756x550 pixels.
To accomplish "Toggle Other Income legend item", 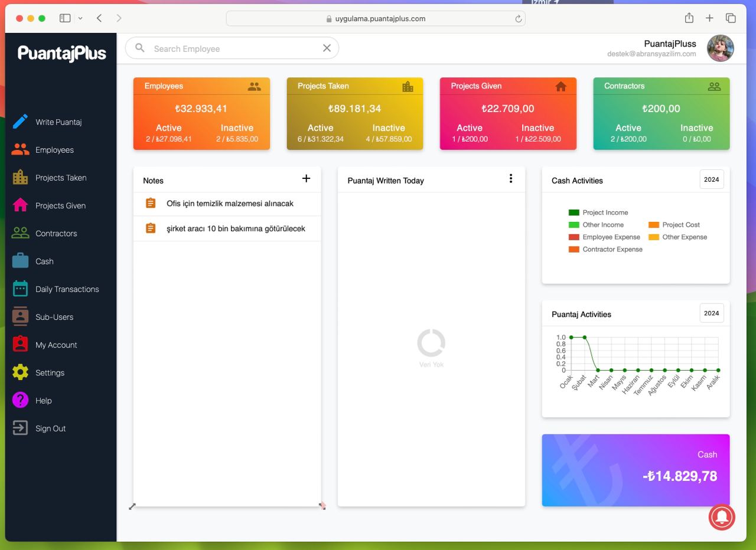I will [x=596, y=225].
